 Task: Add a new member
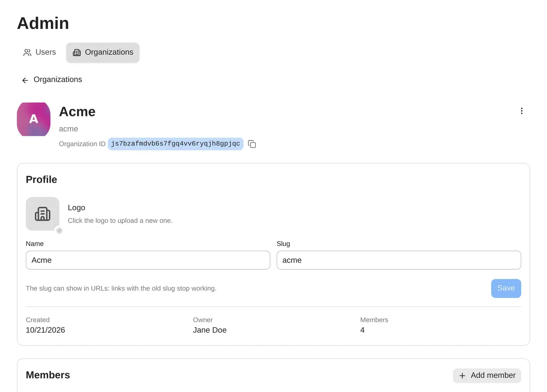[487, 375]
